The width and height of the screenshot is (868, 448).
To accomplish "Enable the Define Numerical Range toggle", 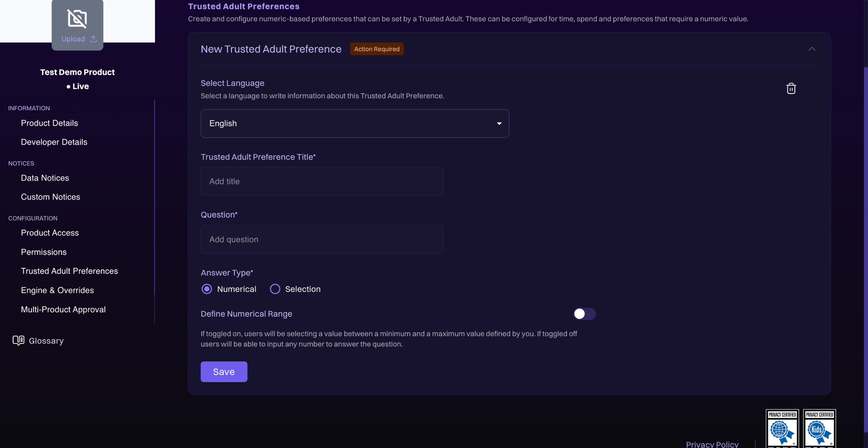I will click(x=584, y=314).
